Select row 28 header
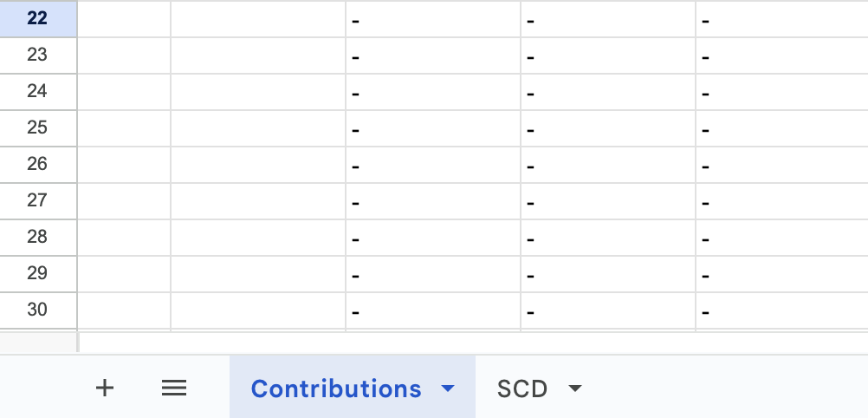 click(37, 237)
